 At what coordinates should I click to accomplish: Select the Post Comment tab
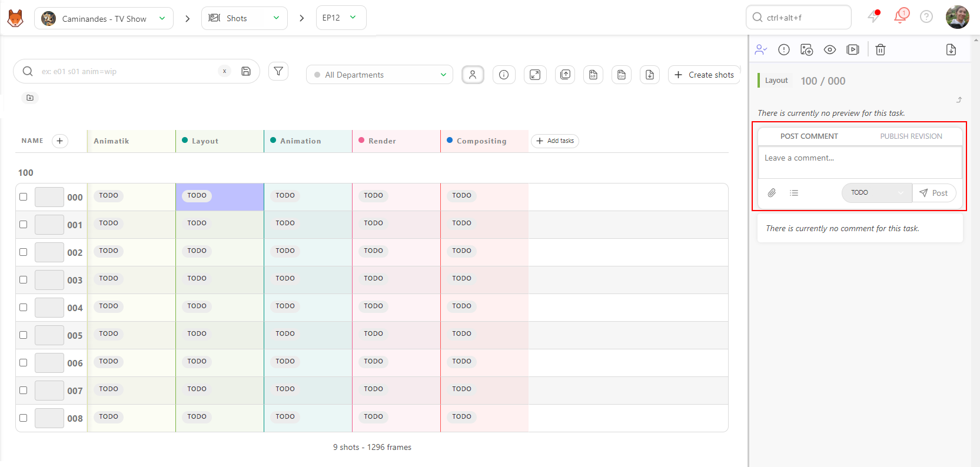pyautogui.click(x=809, y=136)
